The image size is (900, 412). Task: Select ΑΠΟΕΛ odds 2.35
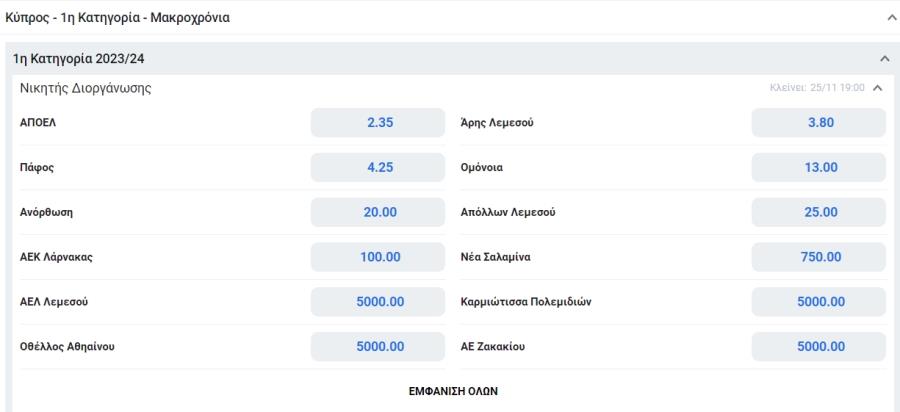378,122
